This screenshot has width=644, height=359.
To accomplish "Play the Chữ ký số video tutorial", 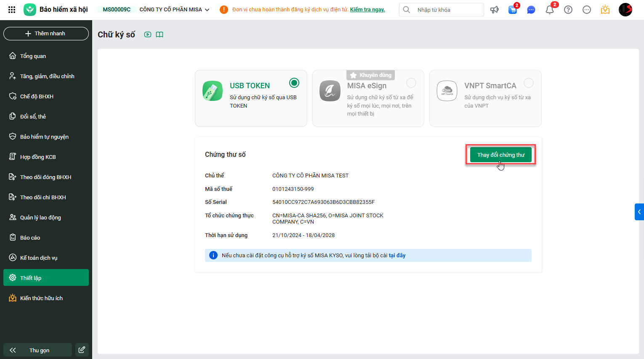I will point(148,34).
